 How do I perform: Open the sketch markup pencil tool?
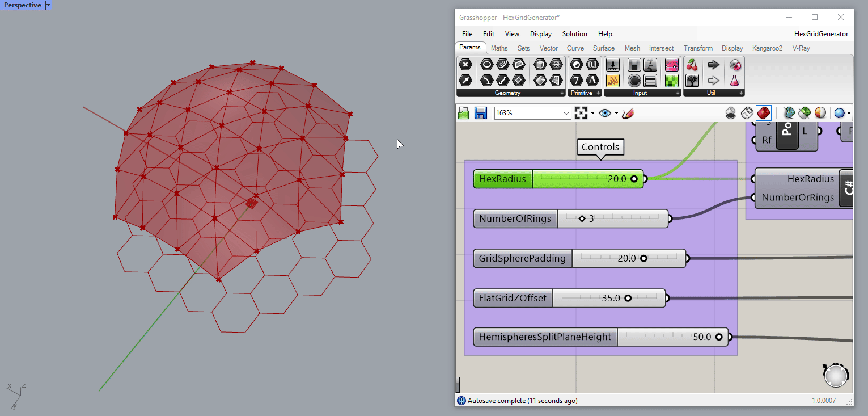click(627, 113)
